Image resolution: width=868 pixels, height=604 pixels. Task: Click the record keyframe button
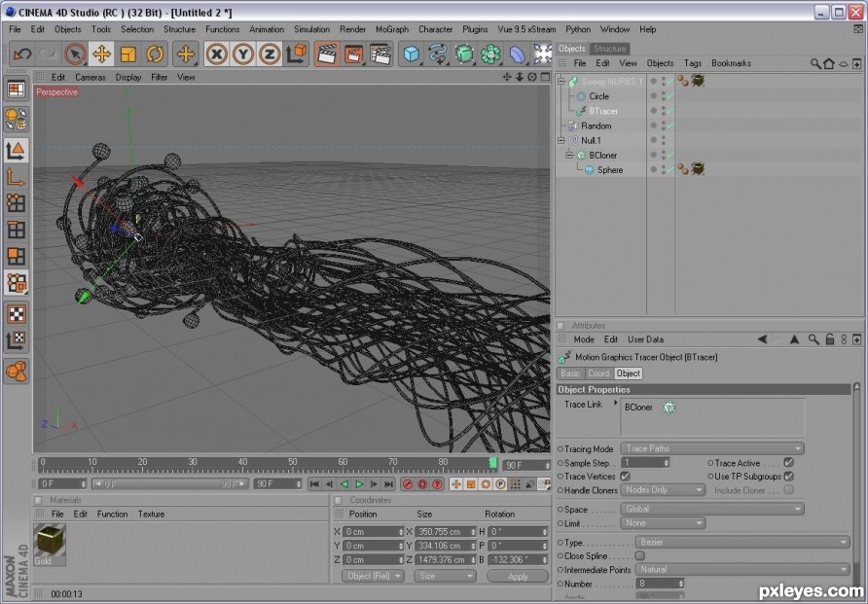[408, 484]
